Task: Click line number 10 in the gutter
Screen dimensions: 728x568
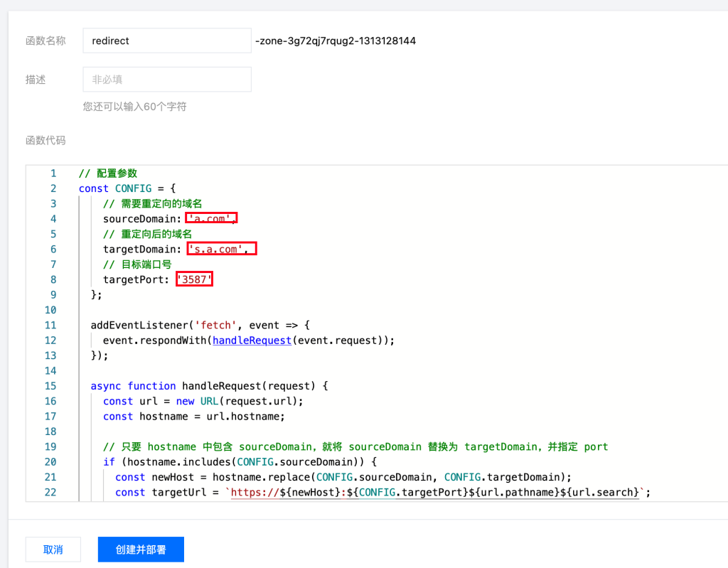Action: click(50, 310)
